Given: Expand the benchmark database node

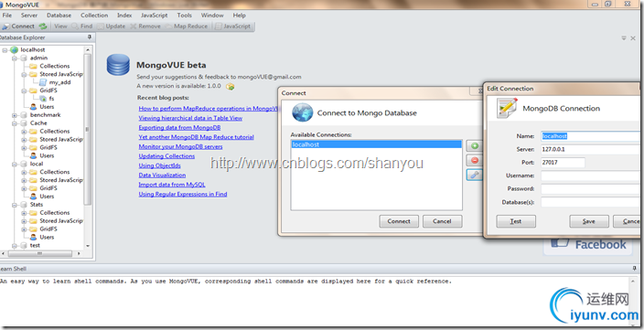Looking at the screenshot, I should pyautogui.click(x=15, y=115).
